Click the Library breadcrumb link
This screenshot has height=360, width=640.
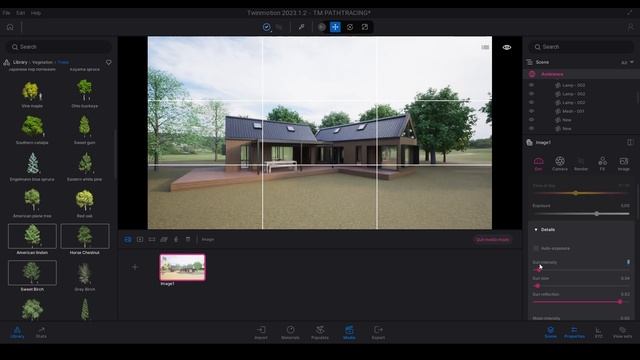tap(20, 62)
